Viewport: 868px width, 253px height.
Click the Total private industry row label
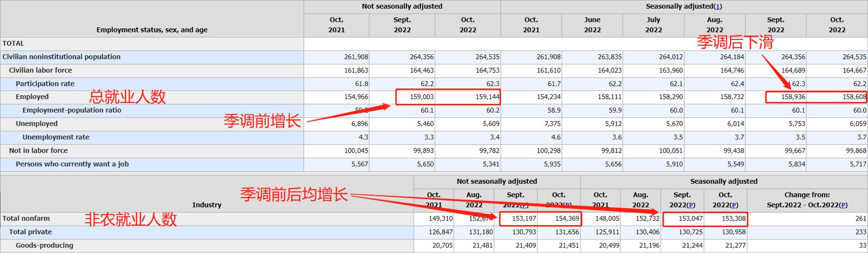coord(30,232)
